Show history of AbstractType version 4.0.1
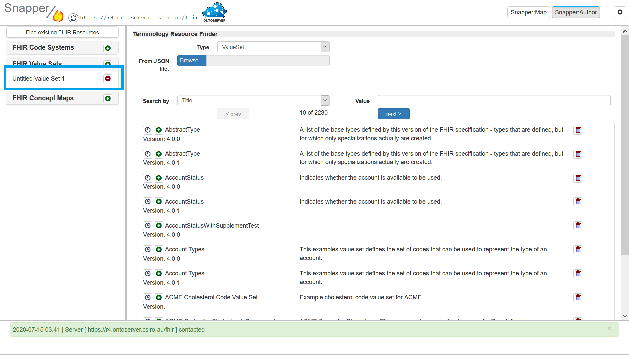 click(x=148, y=154)
